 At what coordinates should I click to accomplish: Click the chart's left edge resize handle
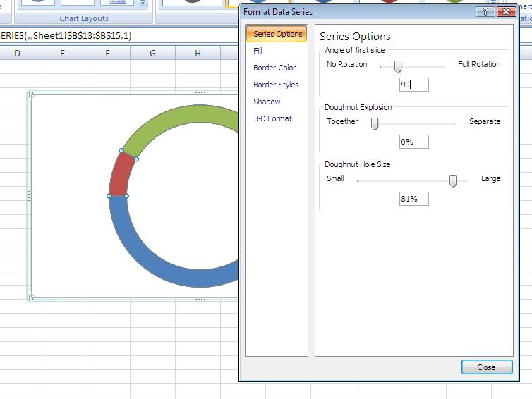tap(29, 195)
